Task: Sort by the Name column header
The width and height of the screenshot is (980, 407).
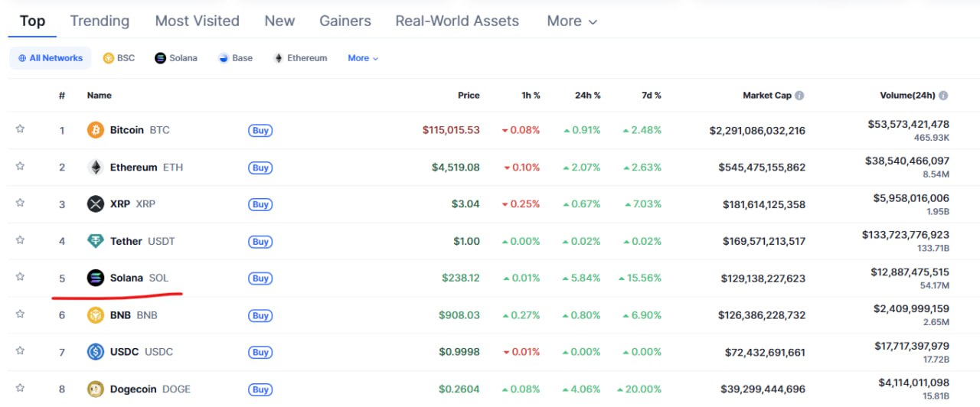Action: point(100,96)
